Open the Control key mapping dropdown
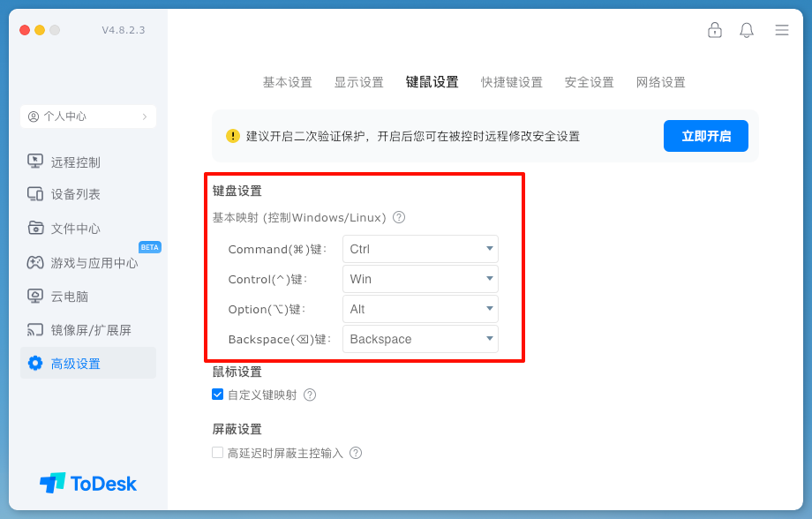The height and width of the screenshot is (519, 812). click(x=420, y=279)
